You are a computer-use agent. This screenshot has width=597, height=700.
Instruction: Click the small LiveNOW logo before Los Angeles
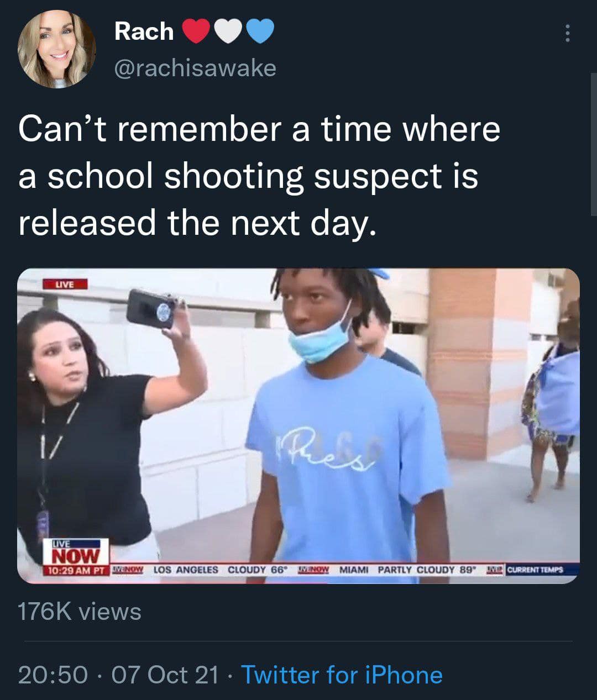point(128,569)
